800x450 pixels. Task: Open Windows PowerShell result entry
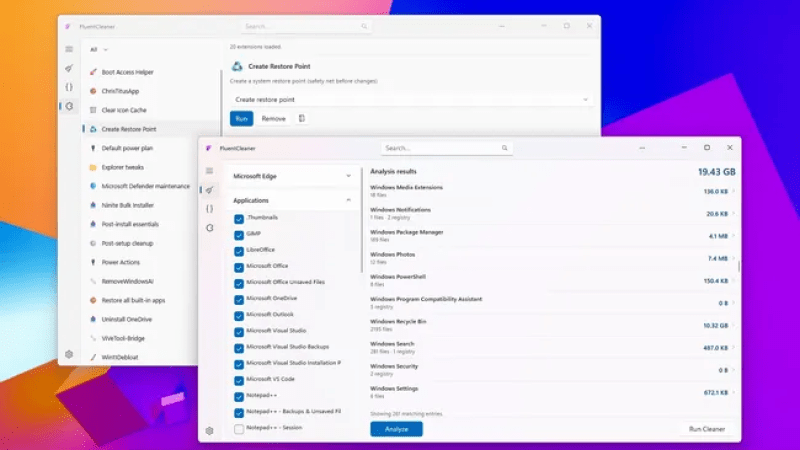[553, 281]
